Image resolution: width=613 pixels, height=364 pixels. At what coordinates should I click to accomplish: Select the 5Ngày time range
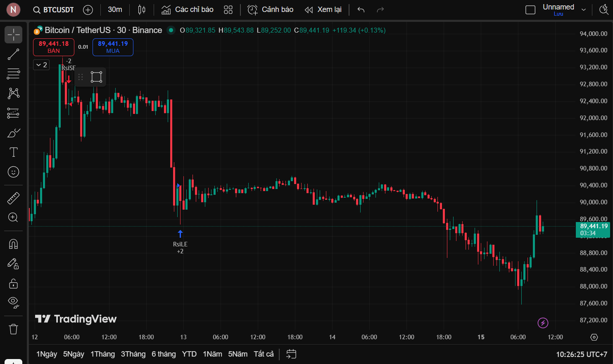(74, 354)
